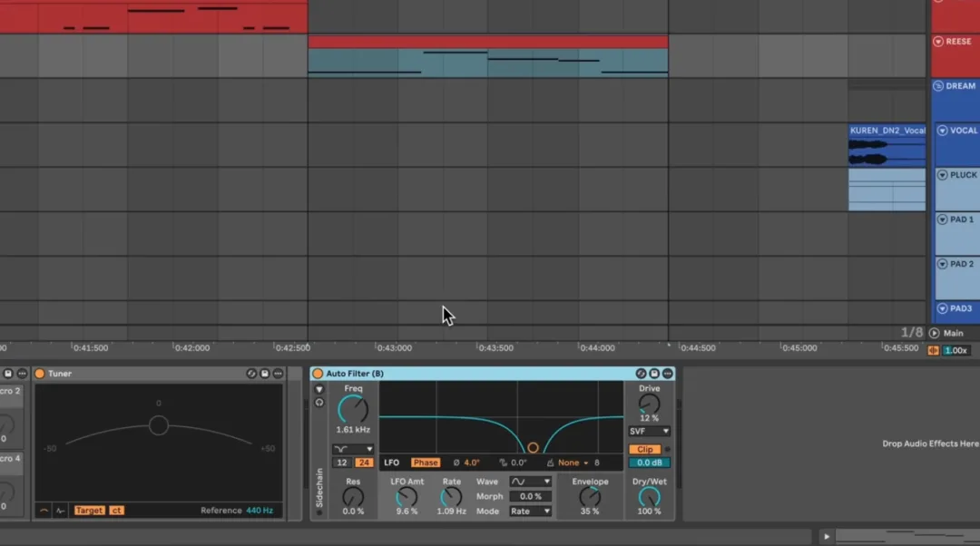The height and width of the screenshot is (546, 980).
Task: Fold the PAD 1 track
Action: click(942, 219)
